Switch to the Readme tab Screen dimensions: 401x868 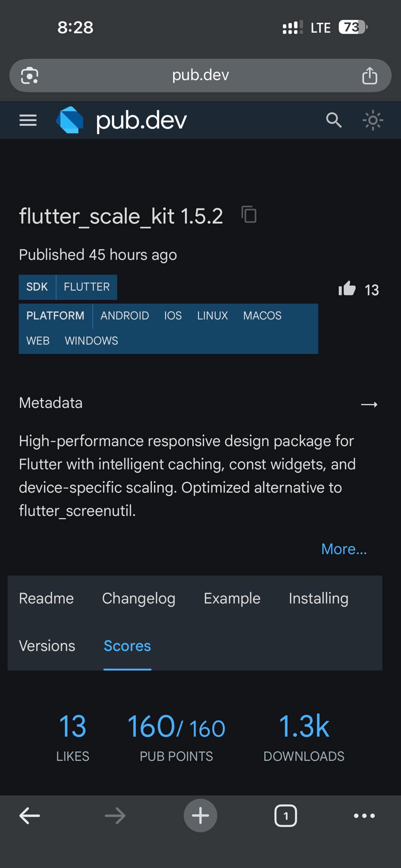tap(46, 598)
